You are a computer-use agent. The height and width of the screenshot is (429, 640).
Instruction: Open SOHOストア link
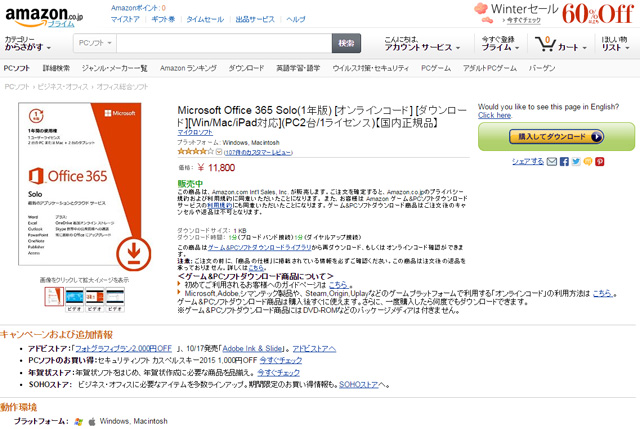pyautogui.click(x=359, y=385)
